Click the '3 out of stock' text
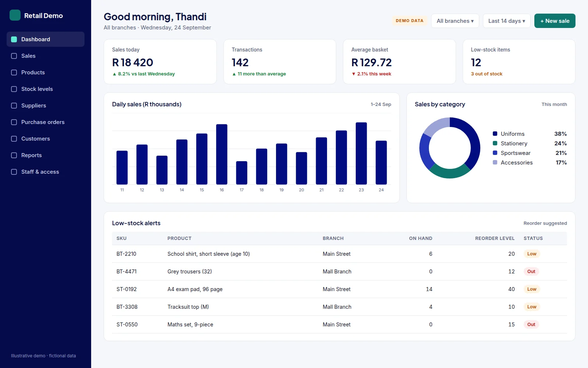This screenshot has width=588, height=368. (487, 74)
